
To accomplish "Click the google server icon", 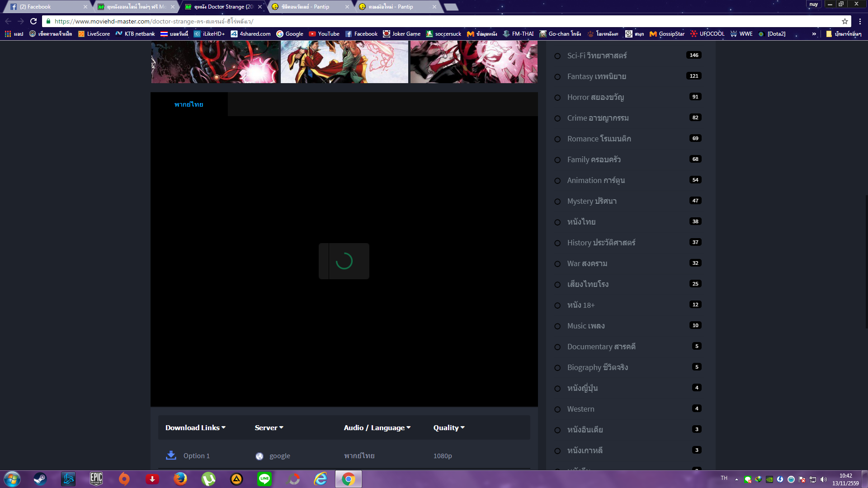I will [259, 456].
